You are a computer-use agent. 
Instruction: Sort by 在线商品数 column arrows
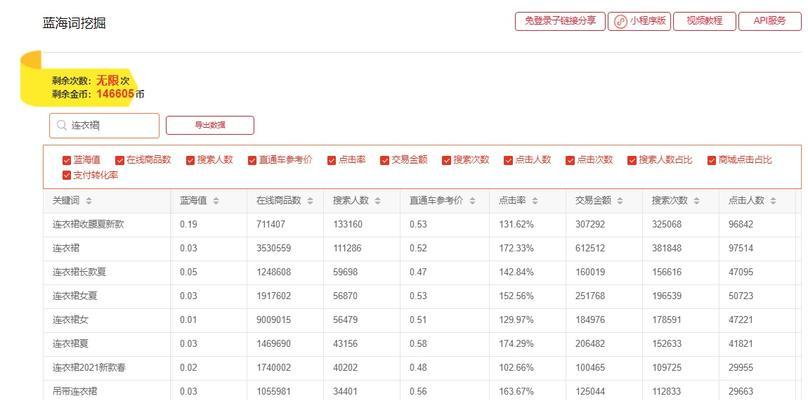[x=310, y=201]
